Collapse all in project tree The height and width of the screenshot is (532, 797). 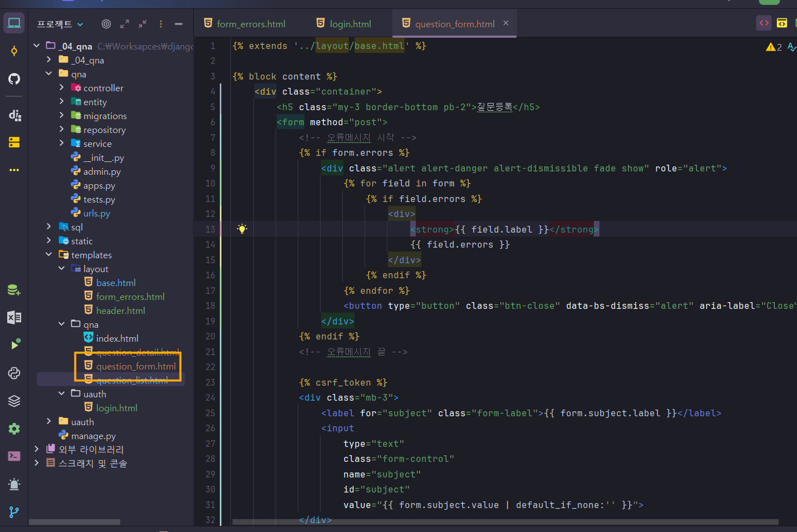[x=142, y=24]
